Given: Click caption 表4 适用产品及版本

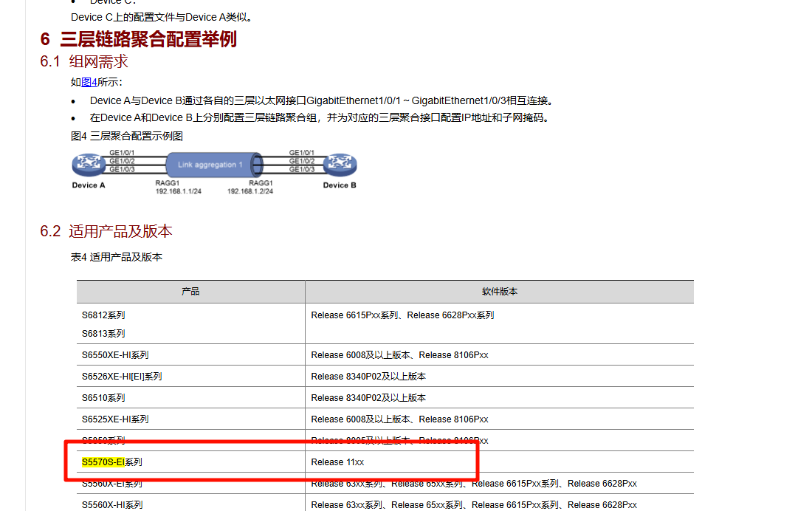Looking at the screenshot, I should point(117,257).
